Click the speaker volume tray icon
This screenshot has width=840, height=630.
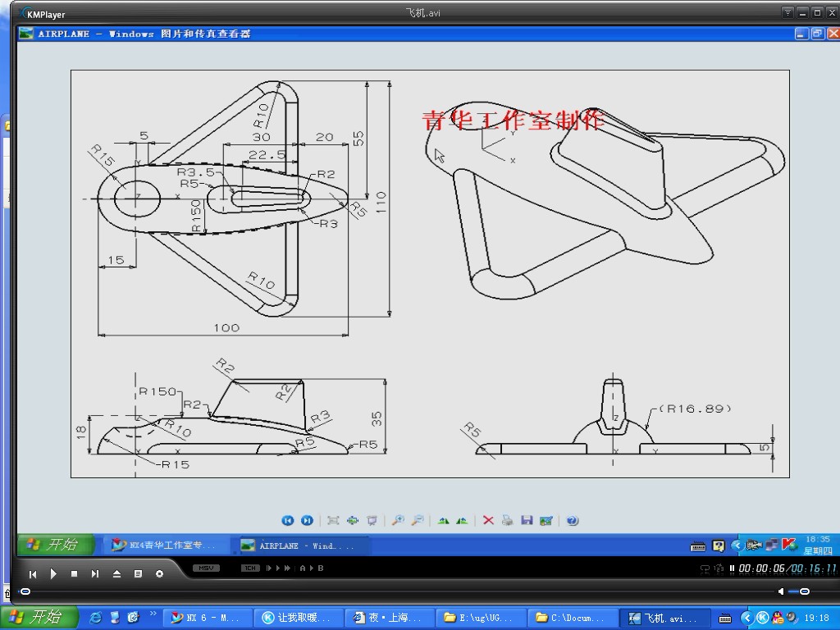[792, 619]
